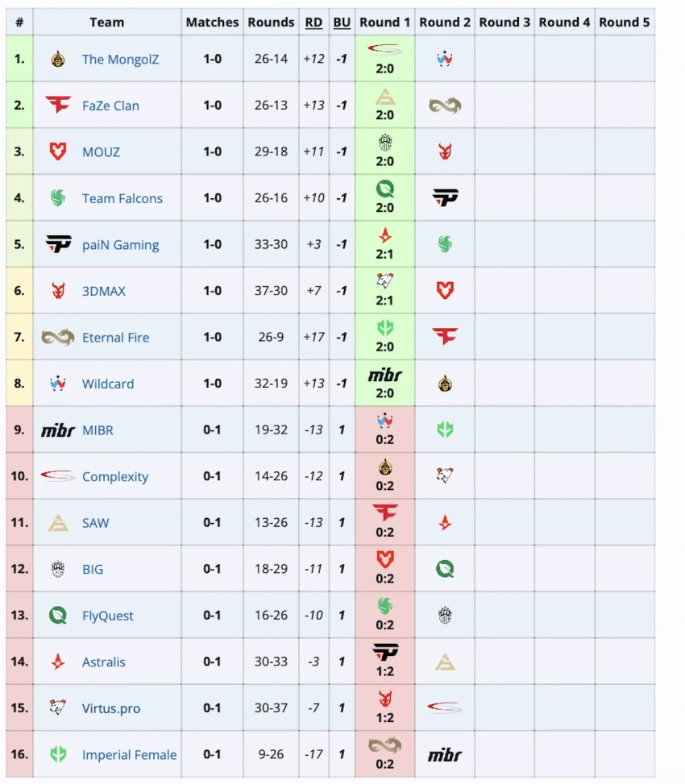The width and height of the screenshot is (685, 784).
Task: Click The MongolZ logo in Team column
Action: point(58,59)
